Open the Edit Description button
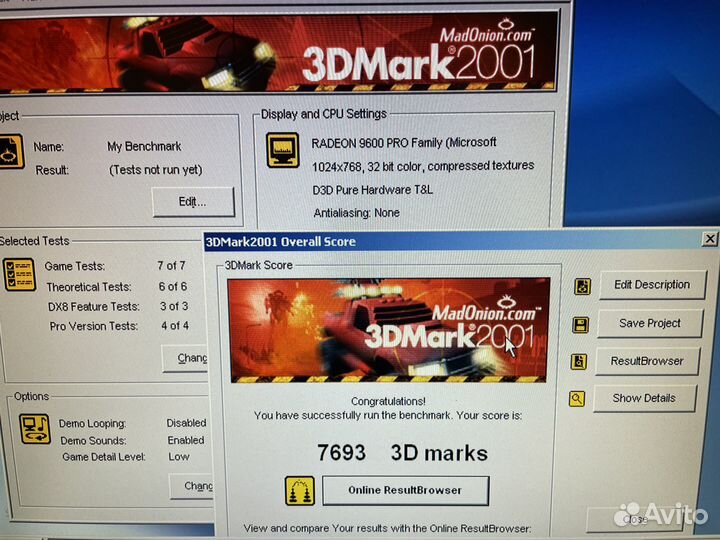This screenshot has width=720, height=540. coord(651,285)
